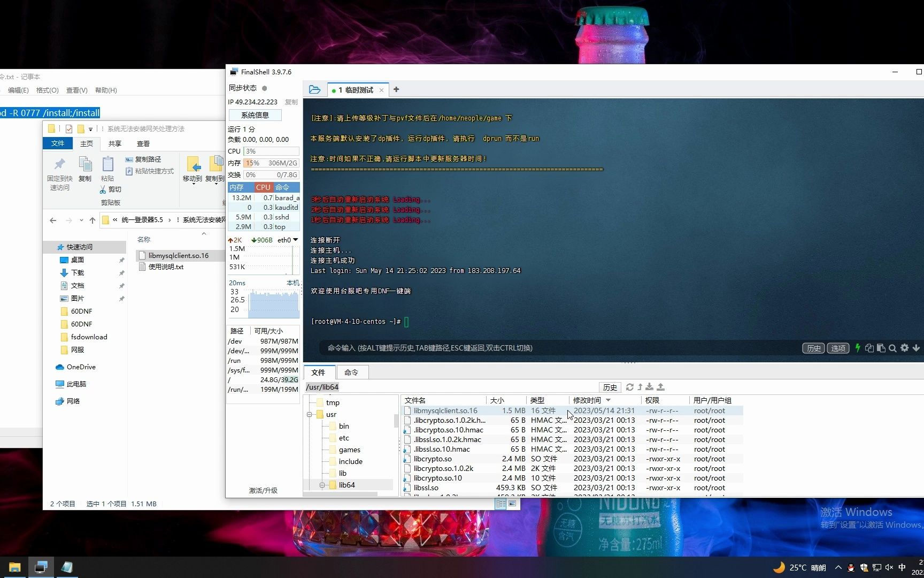Sort remote files by 文件名 column
Image resolution: width=924 pixels, height=578 pixels.
(443, 400)
